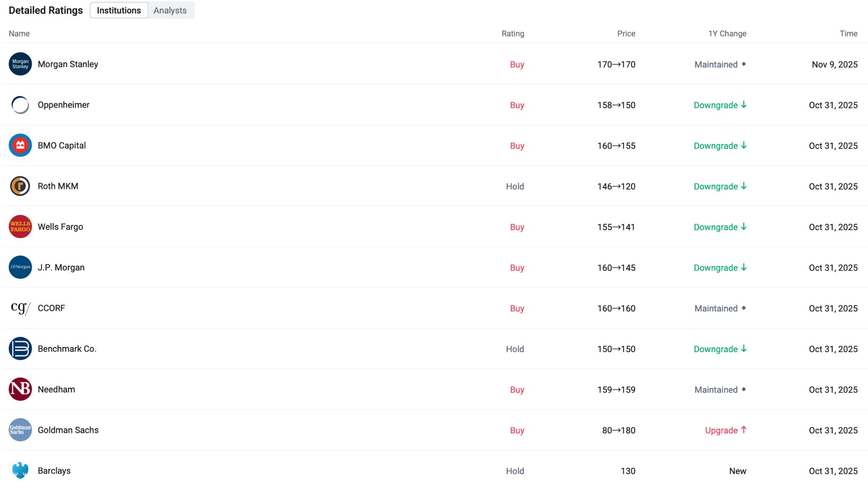Click the 1Y Change column header
This screenshot has height=491, width=868.
(727, 33)
